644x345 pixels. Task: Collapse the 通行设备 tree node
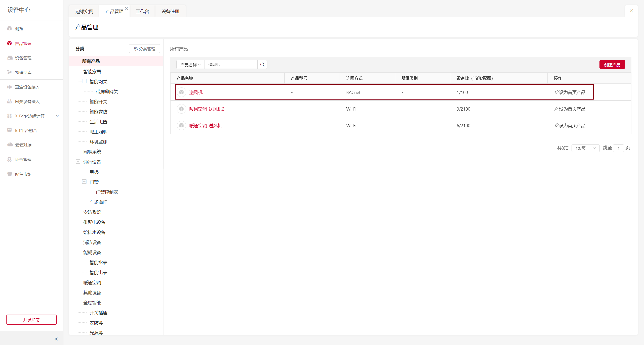tap(78, 162)
